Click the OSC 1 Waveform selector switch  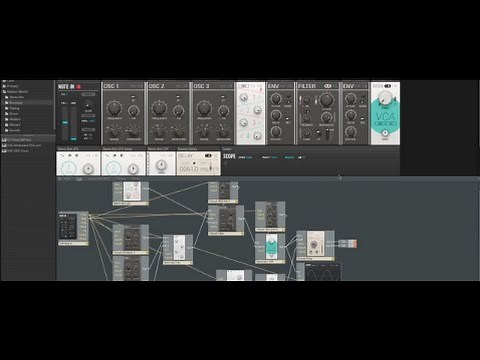pos(134,131)
